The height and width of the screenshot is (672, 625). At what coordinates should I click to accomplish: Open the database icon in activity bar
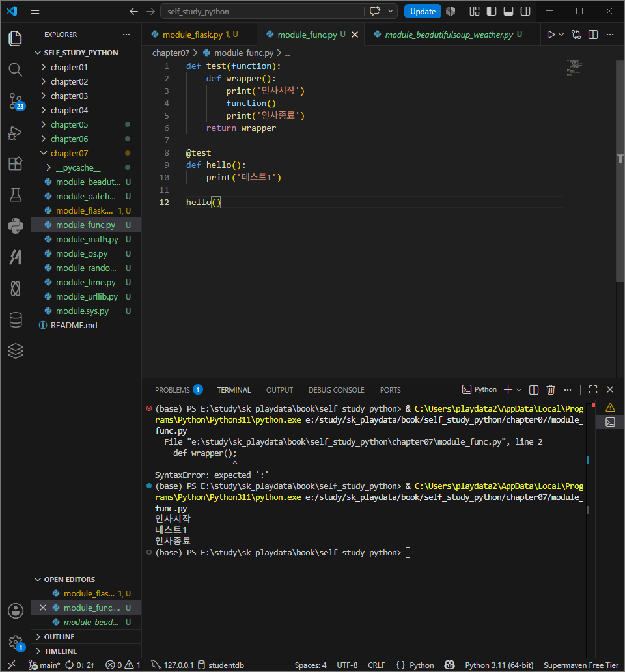[16, 320]
